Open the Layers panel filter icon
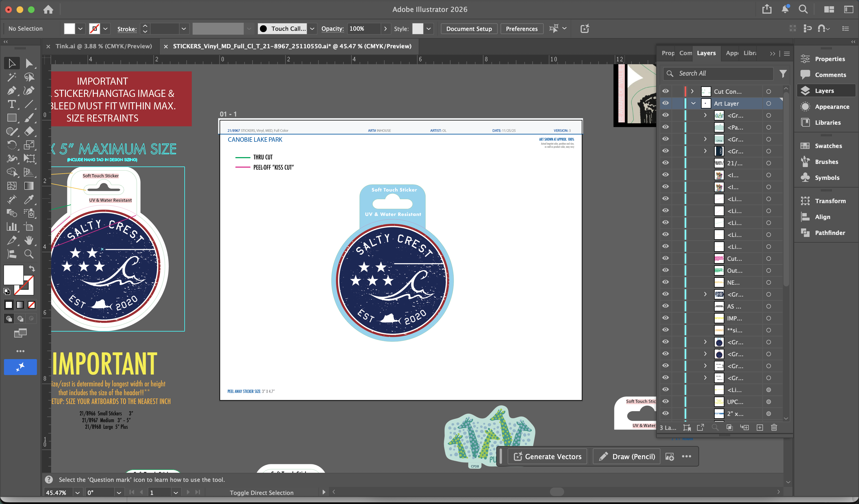Screen dimensions: 859x504 pos(783,74)
